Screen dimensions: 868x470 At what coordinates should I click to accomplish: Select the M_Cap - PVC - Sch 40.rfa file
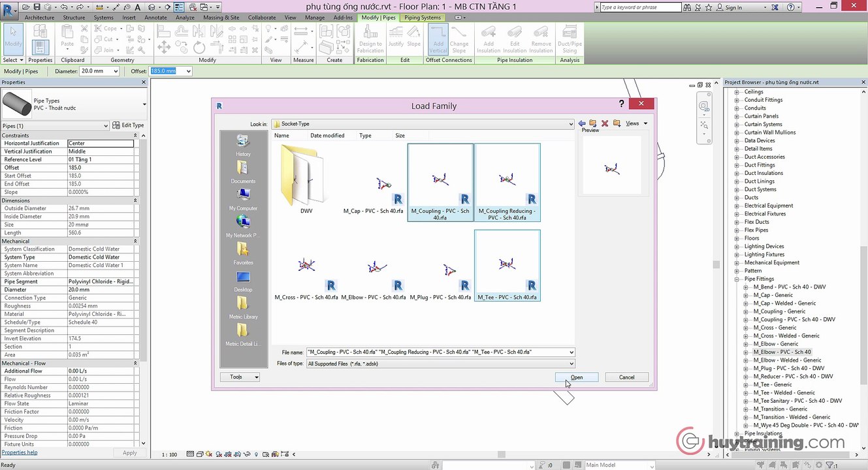pyautogui.click(x=374, y=194)
